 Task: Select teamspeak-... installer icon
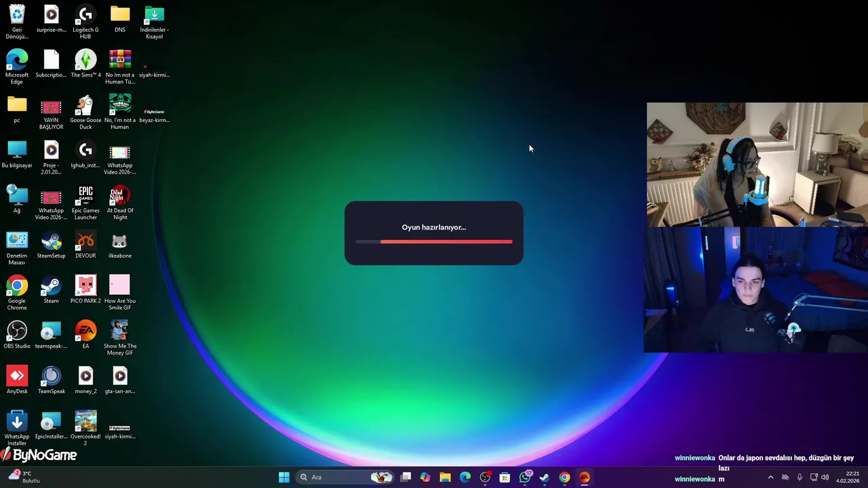pos(52,335)
